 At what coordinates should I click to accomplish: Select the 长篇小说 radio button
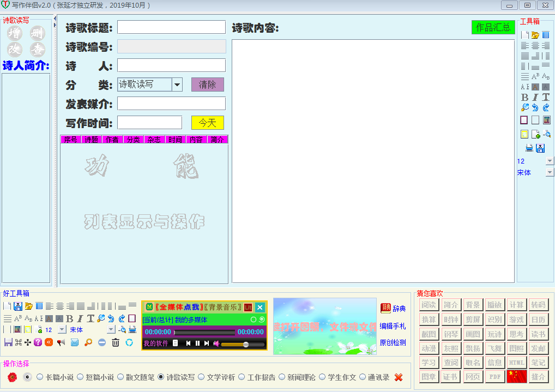(x=40, y=377)
